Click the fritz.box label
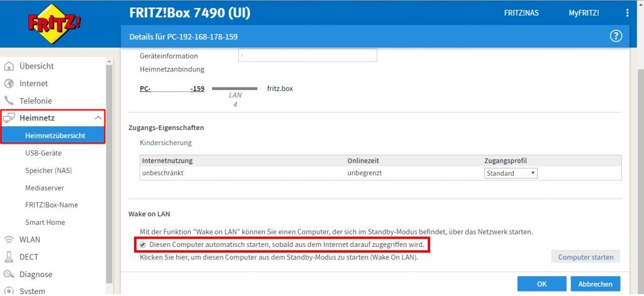This screenshot has width=644, height=296. (x=280, y=88)
